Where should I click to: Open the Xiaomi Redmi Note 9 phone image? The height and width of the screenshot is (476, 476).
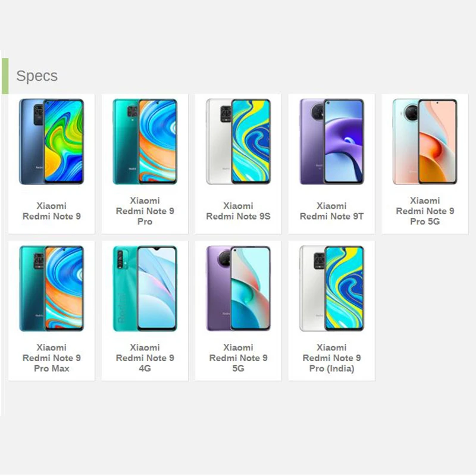[x=51, y=142]
